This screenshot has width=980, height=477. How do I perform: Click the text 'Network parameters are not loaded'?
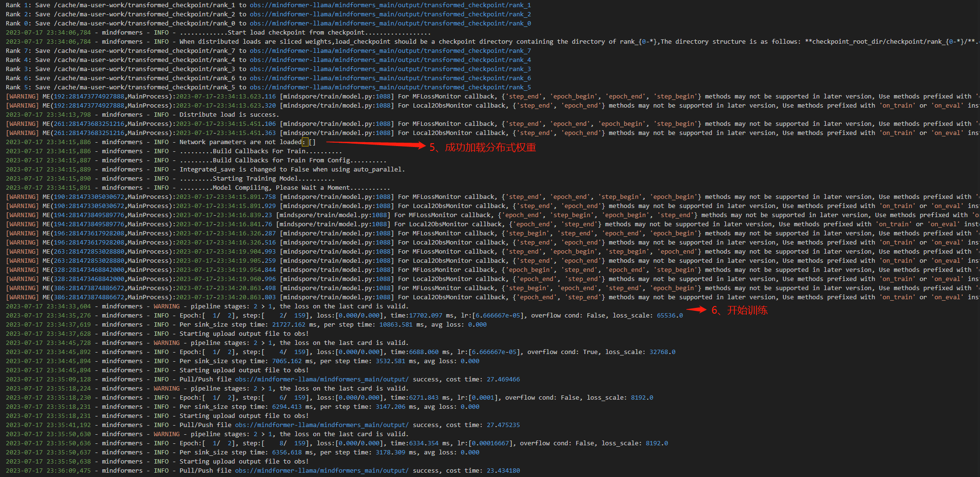click(x=240, y=142)
